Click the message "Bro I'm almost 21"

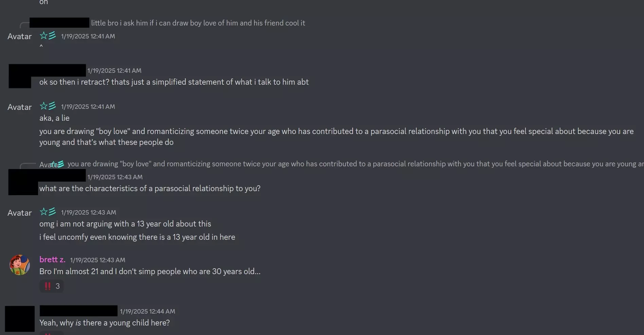(x=150, y=271)
